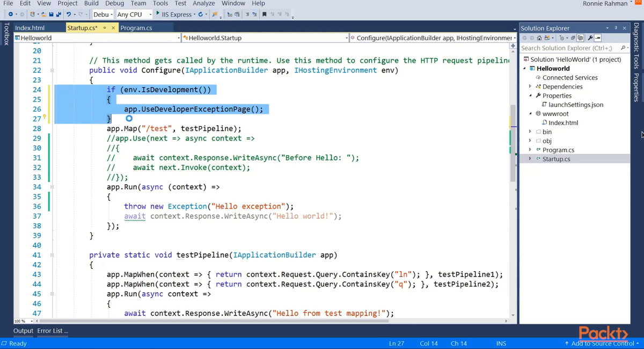Open the Properties side tab

636,87
